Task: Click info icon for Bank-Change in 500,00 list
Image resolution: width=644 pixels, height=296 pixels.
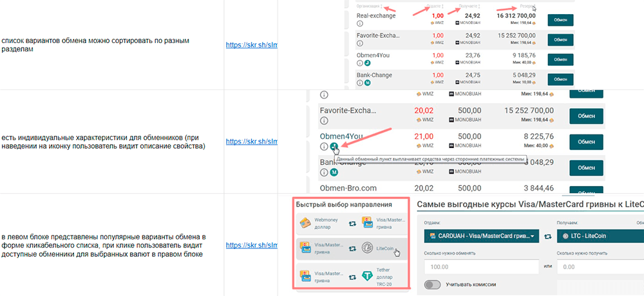Action: coord(324,172)
